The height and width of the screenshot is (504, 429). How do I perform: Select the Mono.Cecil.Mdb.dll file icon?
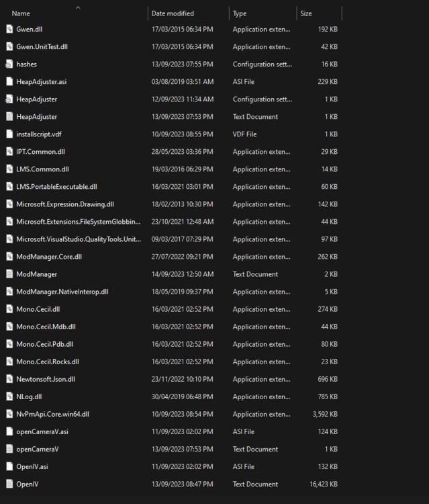(x=9, y=327)
